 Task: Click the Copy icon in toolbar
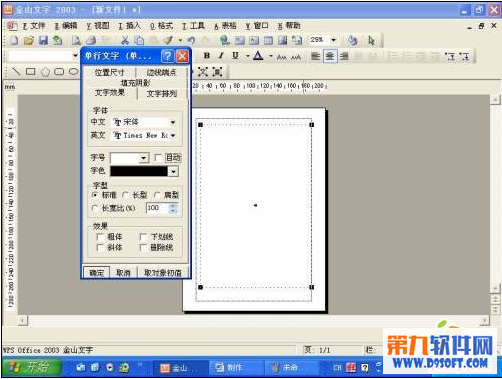pyautogui.click(x=139, y=40)
